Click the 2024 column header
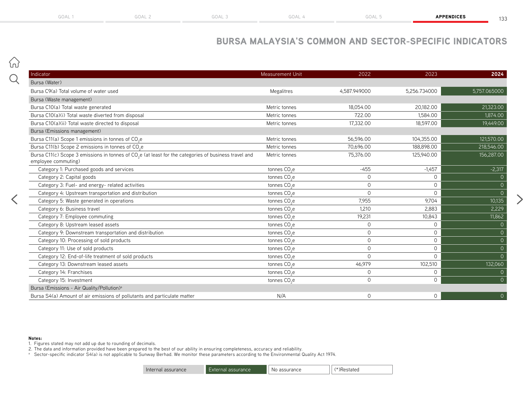This screenshot has height=399, width=532. (x=497, y=74)
